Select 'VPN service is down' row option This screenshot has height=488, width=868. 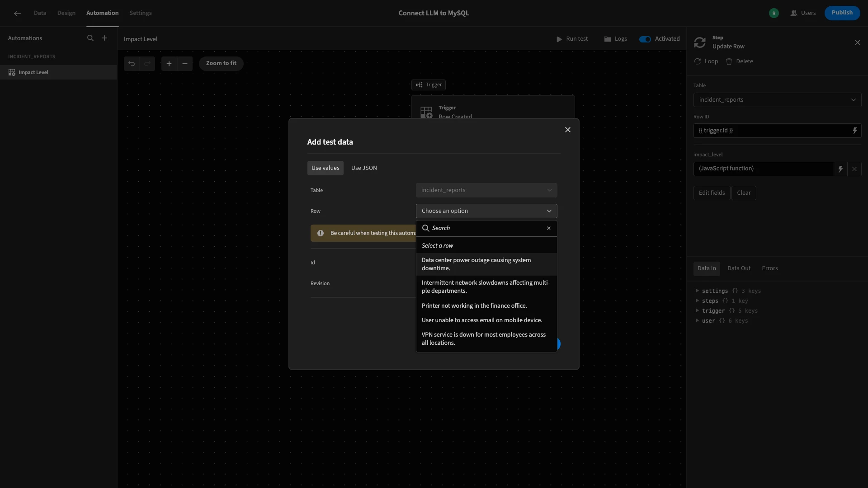point(486,339)
